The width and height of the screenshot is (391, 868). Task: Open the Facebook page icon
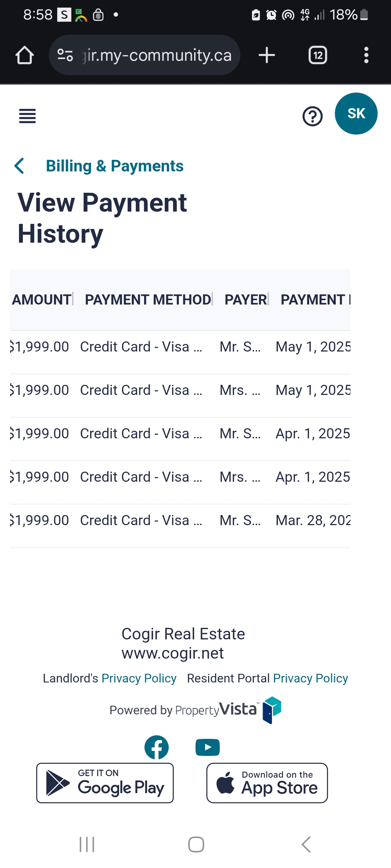click(156, 747)
